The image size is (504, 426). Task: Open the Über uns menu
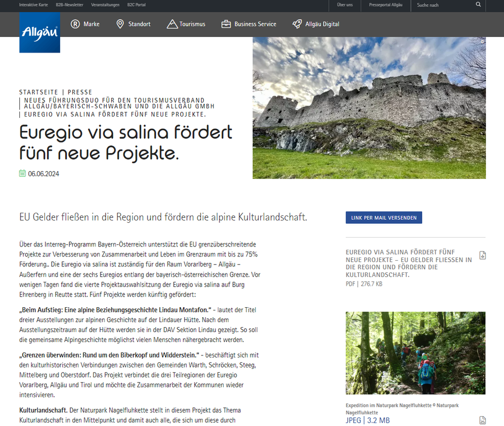(x=345, y=4)
